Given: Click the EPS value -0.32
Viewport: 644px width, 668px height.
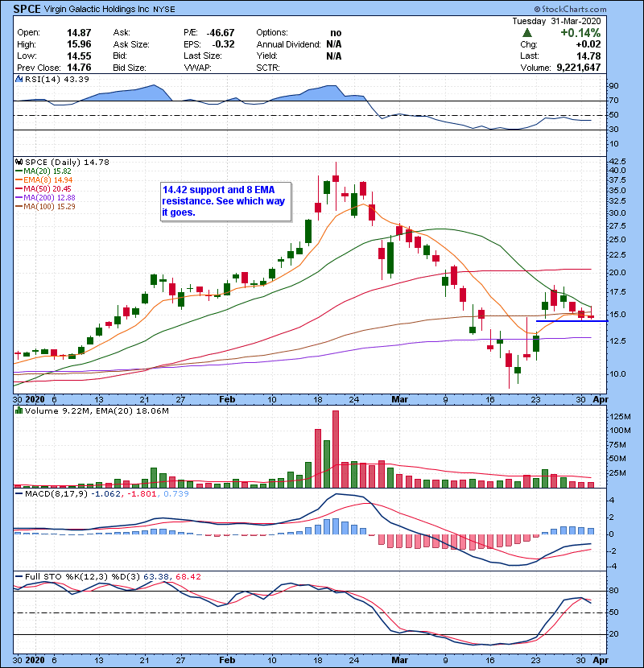Looking at the screenshot, I should pos(223,44).
